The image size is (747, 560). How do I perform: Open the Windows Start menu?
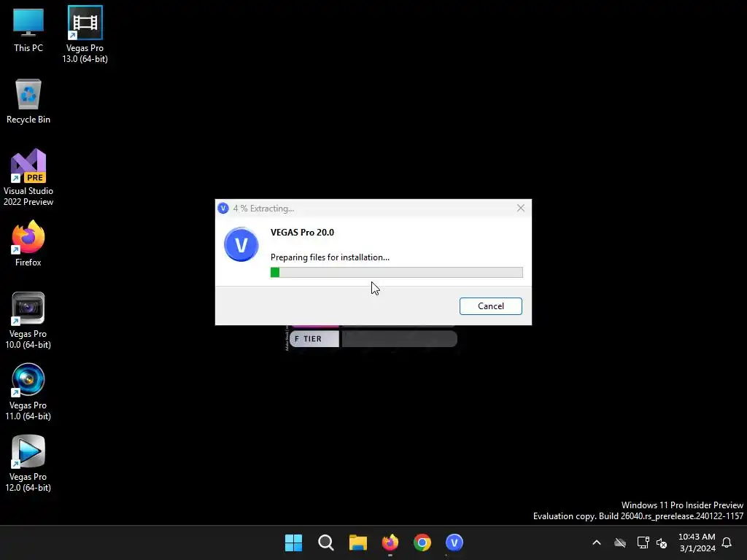(293, 542)
